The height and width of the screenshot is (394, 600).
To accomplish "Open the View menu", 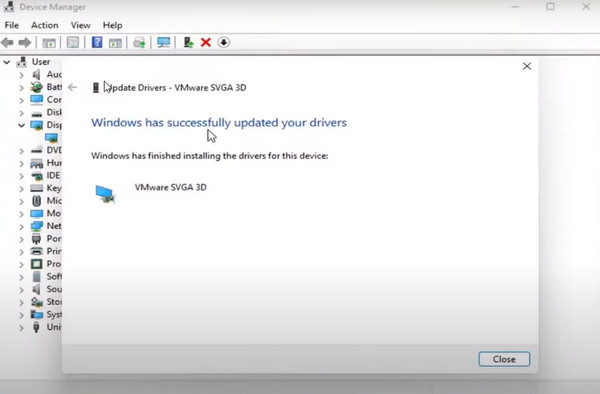I will click(80, 25).
